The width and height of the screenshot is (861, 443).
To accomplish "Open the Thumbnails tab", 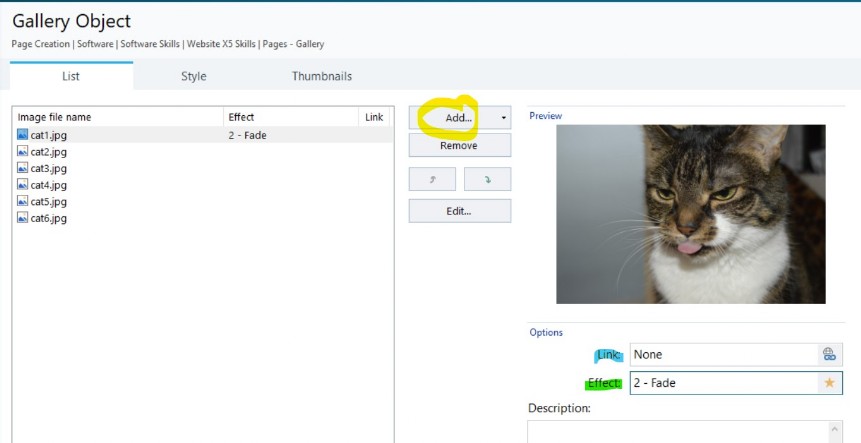I will [322, 76].
